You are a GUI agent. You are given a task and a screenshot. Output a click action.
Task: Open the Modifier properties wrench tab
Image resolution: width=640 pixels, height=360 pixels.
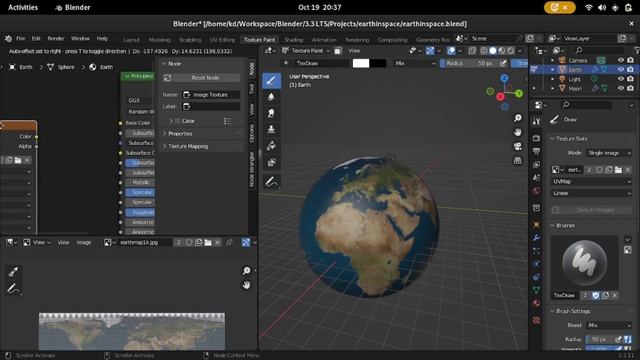(536, 237)
